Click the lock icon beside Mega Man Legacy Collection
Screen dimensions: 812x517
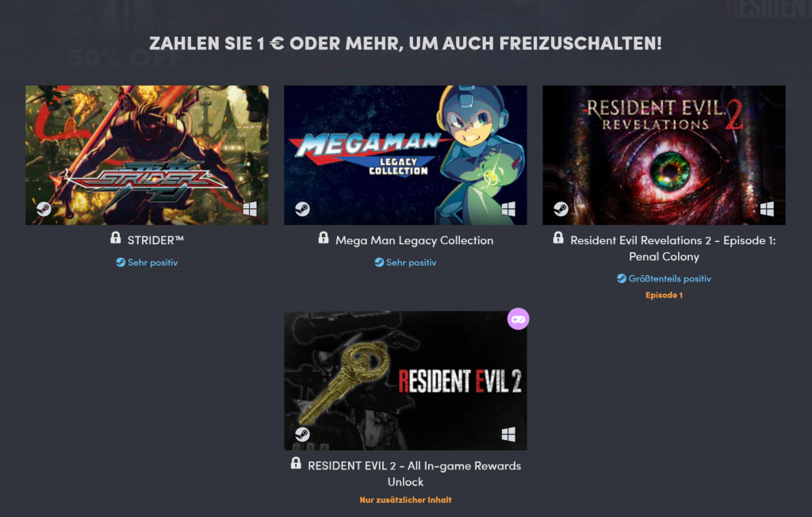(x=324, y=238)
